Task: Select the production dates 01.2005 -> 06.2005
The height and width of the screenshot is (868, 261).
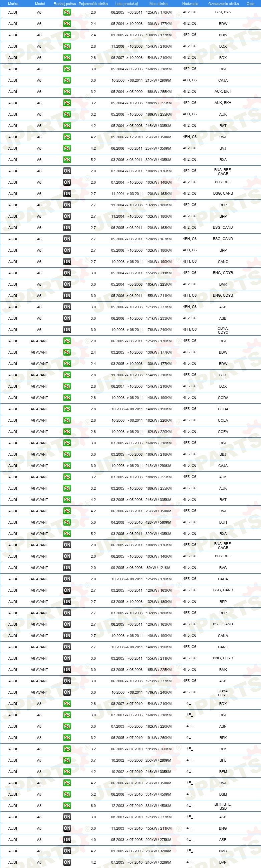Action: click(x=127, y=851)
